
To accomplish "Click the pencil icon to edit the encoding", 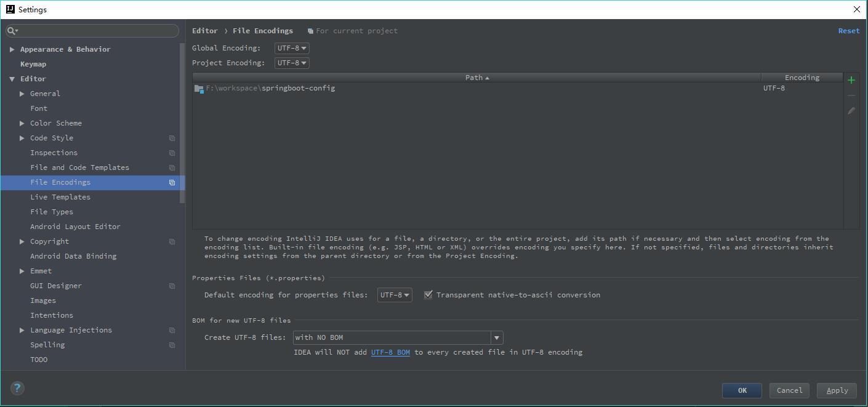I will [851, 111].
